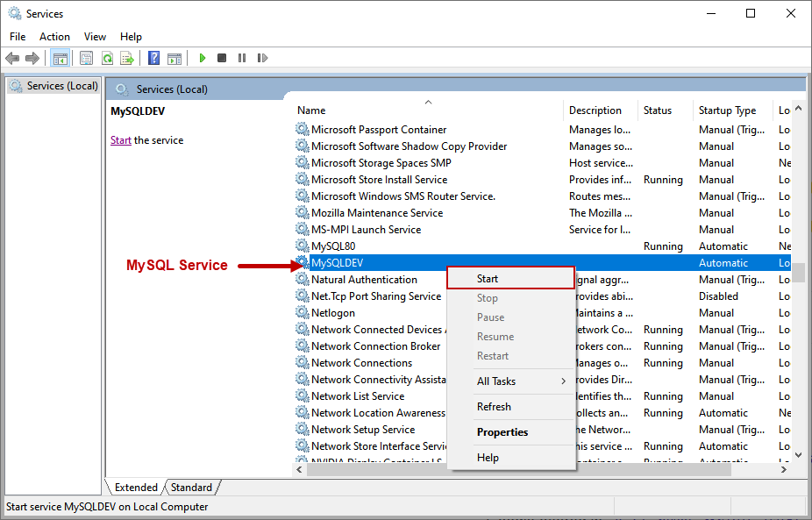Expand the All Tasks submenu
Viewport: 812px width, 520px height.
(x=510, y=381)
